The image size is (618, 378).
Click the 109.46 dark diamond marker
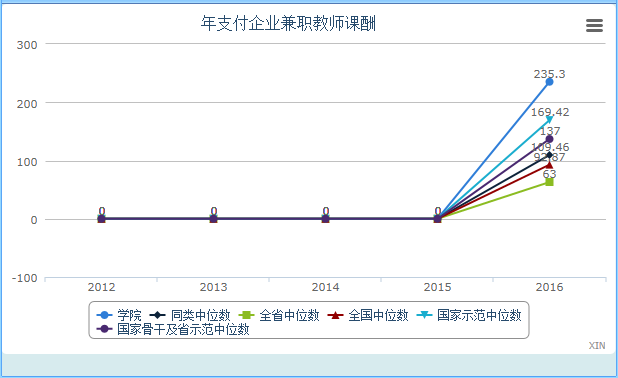[549, 155]
